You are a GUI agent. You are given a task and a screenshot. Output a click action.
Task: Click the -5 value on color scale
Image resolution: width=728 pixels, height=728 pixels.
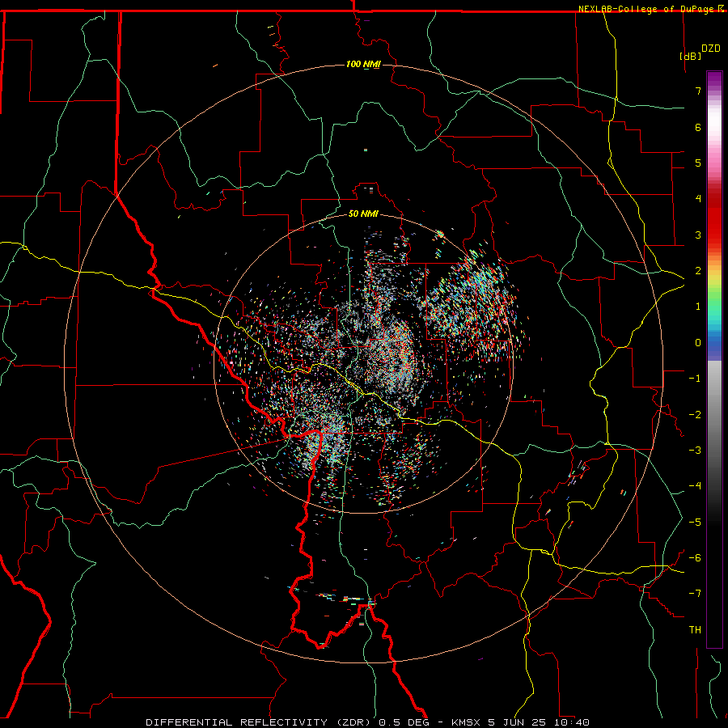pos(695,523)
